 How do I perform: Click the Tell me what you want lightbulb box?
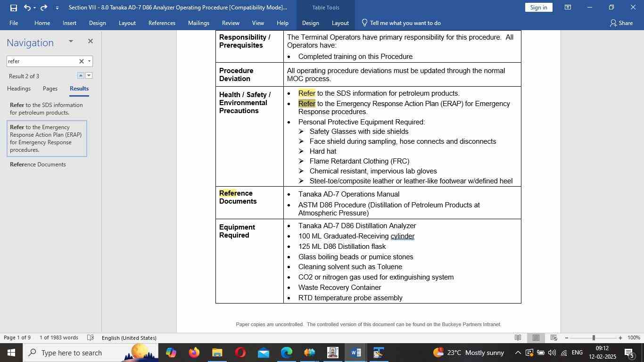pyautogui.click(x=401, y=23)
